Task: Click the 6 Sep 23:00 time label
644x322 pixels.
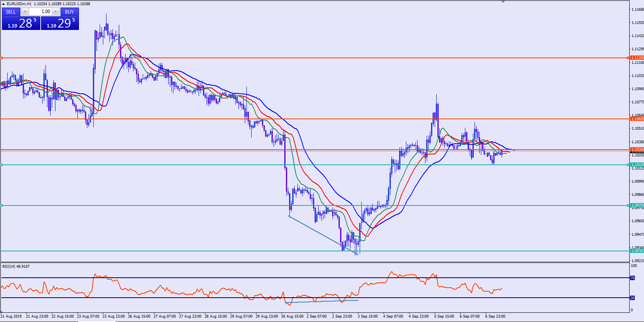Action: click(x=495, y=316)
